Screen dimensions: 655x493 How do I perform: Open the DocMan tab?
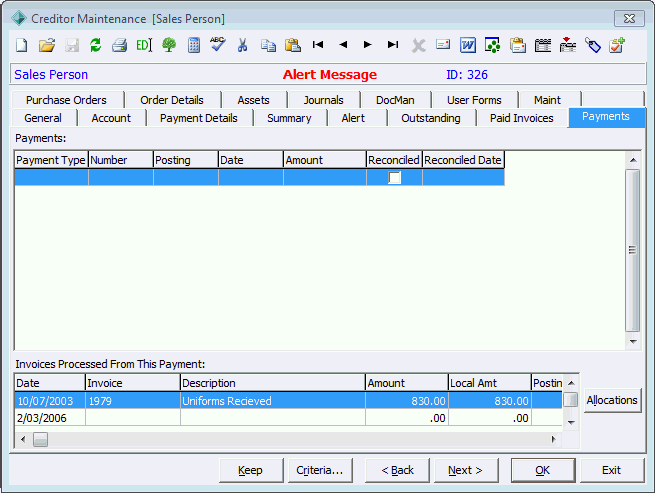coord(395,100)
